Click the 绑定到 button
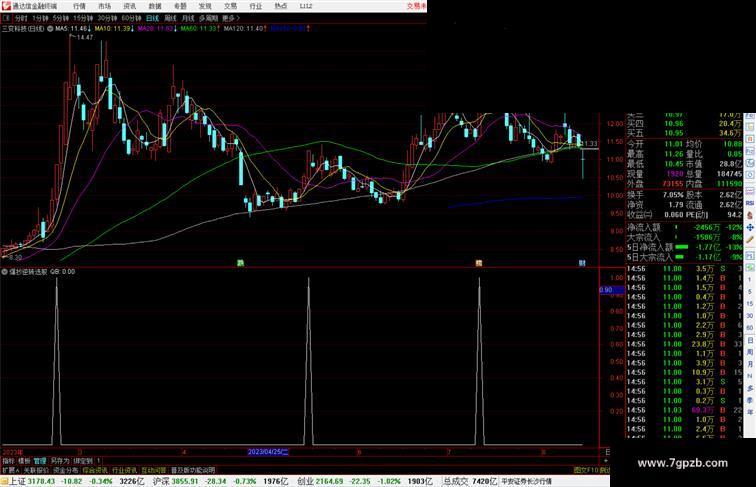This screenshot has width=756, height=487. [x=83, y=461]
